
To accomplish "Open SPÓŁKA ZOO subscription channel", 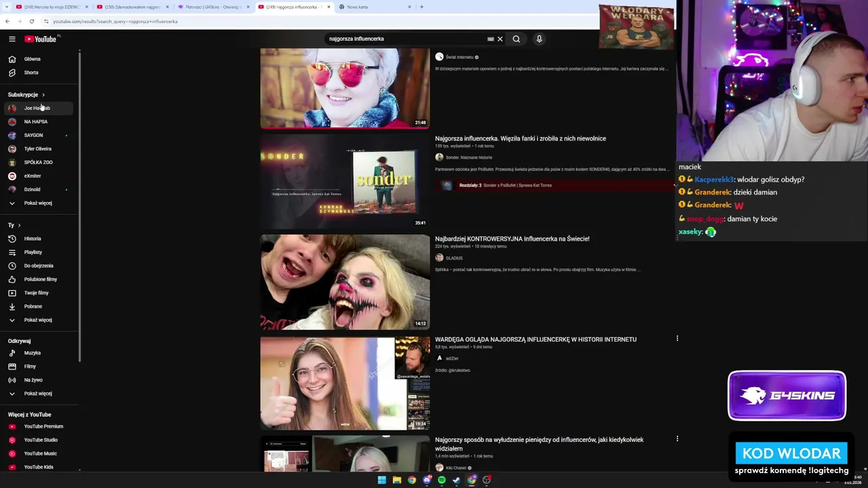I will tap(38, 162).
